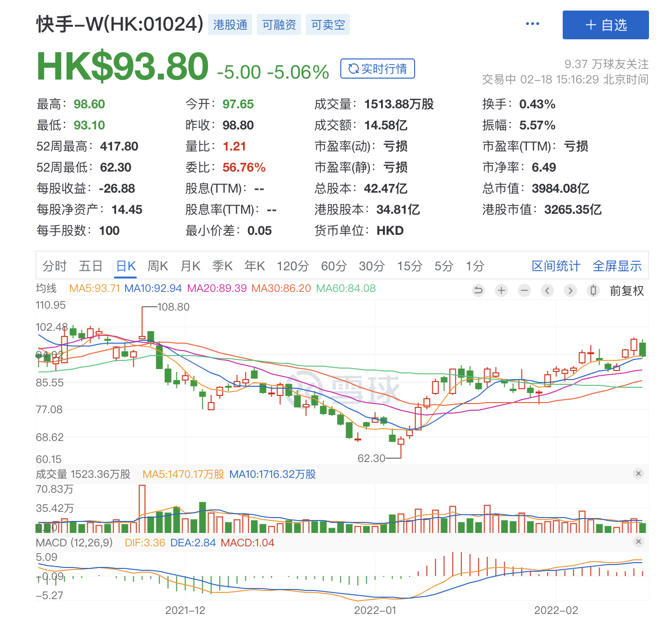This screenshot has height=624, width=672.
Task: Click the MACD (12,26,9) panel title
Action: coord(74,543)
